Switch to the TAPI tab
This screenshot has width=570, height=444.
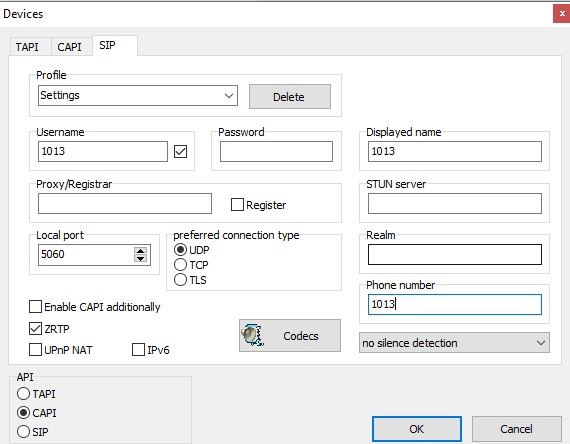[x=27, y=47]
